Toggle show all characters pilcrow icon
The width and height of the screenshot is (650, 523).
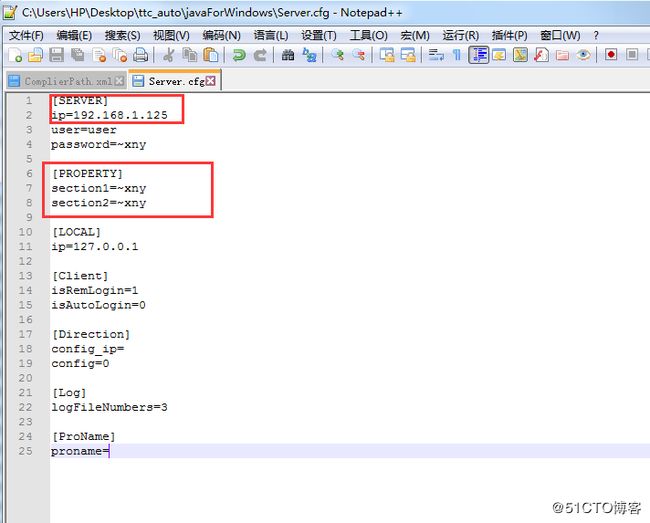click(457, 55)
